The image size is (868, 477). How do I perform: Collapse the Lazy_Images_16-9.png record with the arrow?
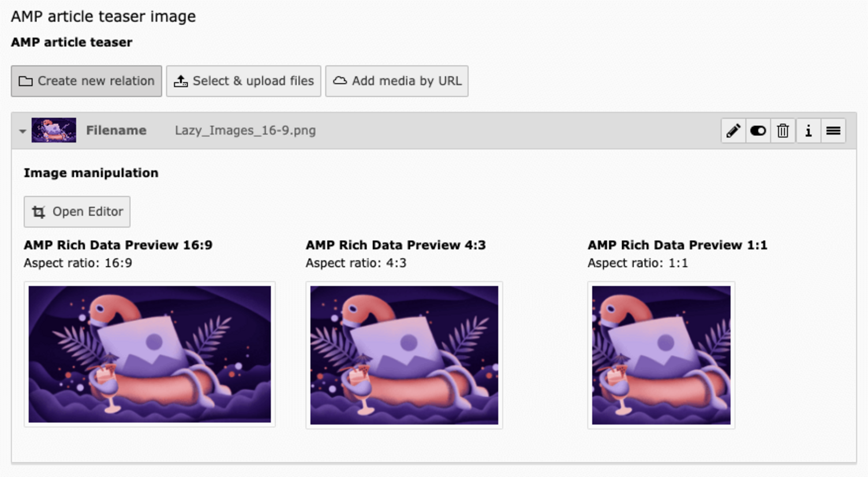coord(22,131)
